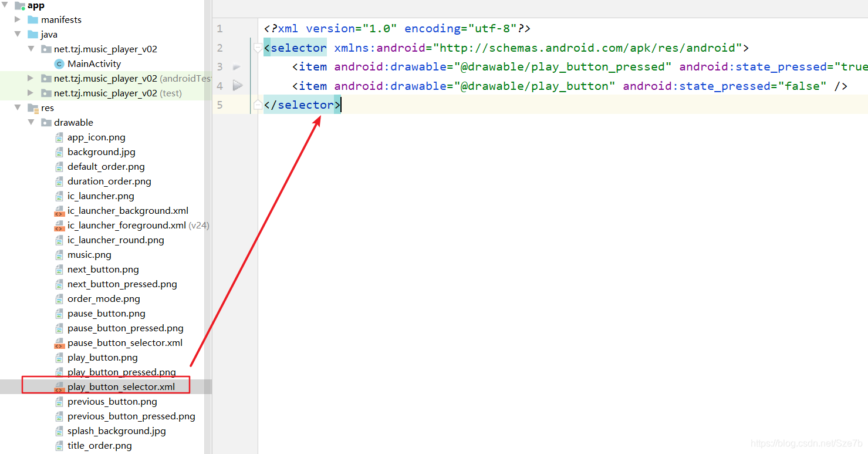This screenshot has height=454, width=868.
Task: Select next_button_pressed.png file
Action: pos(122,284)
